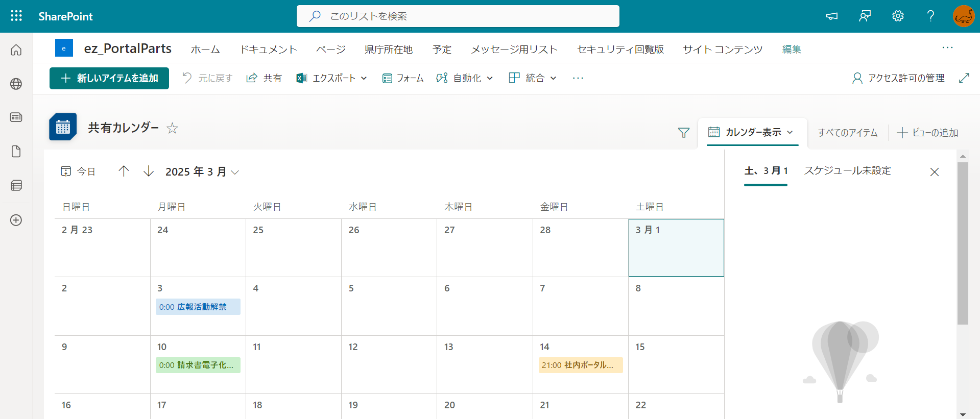Open My lists icon in sidebar
Image resolution: width=980 pixels, height=419 pixels.
[16, 185]
